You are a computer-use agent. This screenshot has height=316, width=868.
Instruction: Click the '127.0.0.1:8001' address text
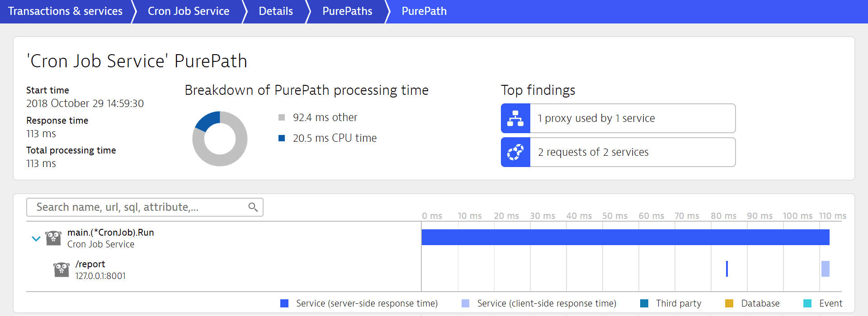100,276
